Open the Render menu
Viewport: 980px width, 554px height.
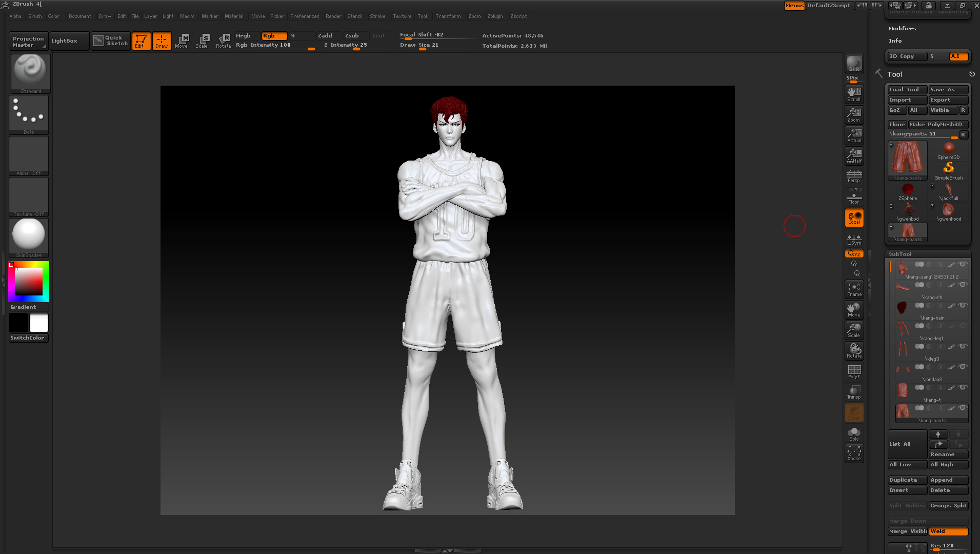point(333,16)
